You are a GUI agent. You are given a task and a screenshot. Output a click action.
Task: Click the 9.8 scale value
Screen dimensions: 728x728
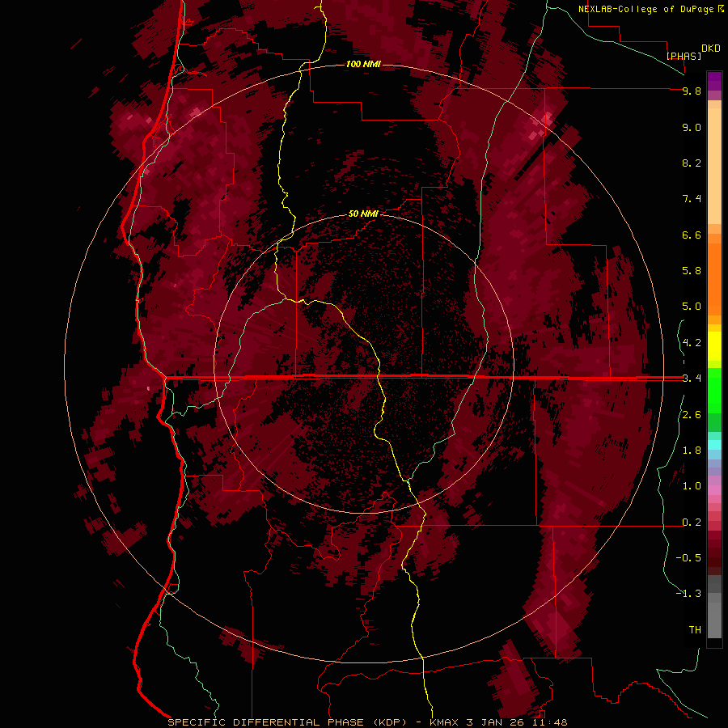tap(692, 91)
